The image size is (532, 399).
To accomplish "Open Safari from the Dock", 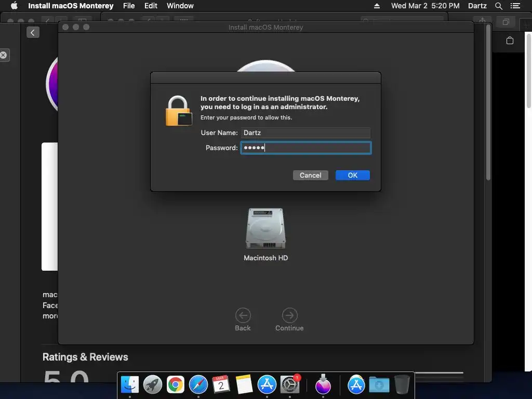I will point(198,385).
